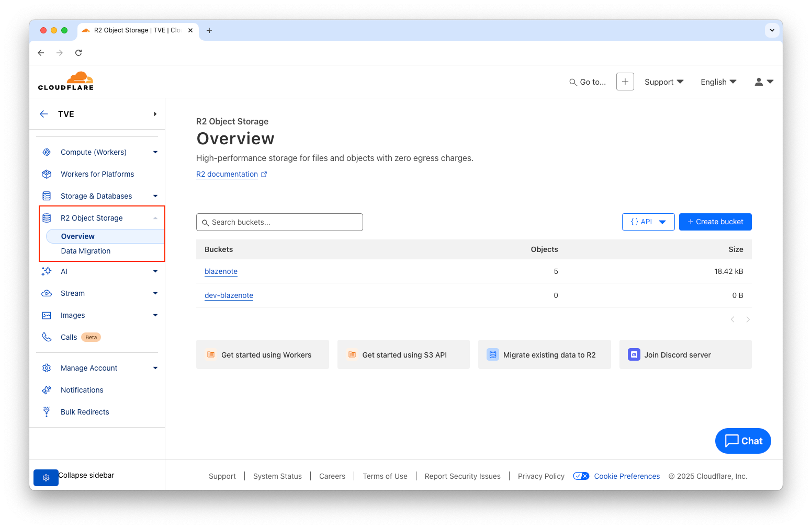
Task: Open the Chat support widget
Action: point(742,441)
